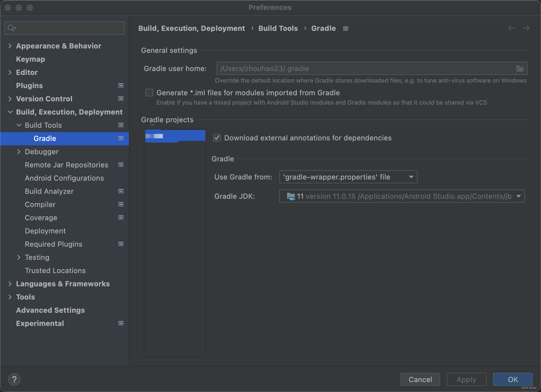Viewport: 541px width, 392px height.
Task: Uncheck Download external annotations for dependencies
Action: 217,138
